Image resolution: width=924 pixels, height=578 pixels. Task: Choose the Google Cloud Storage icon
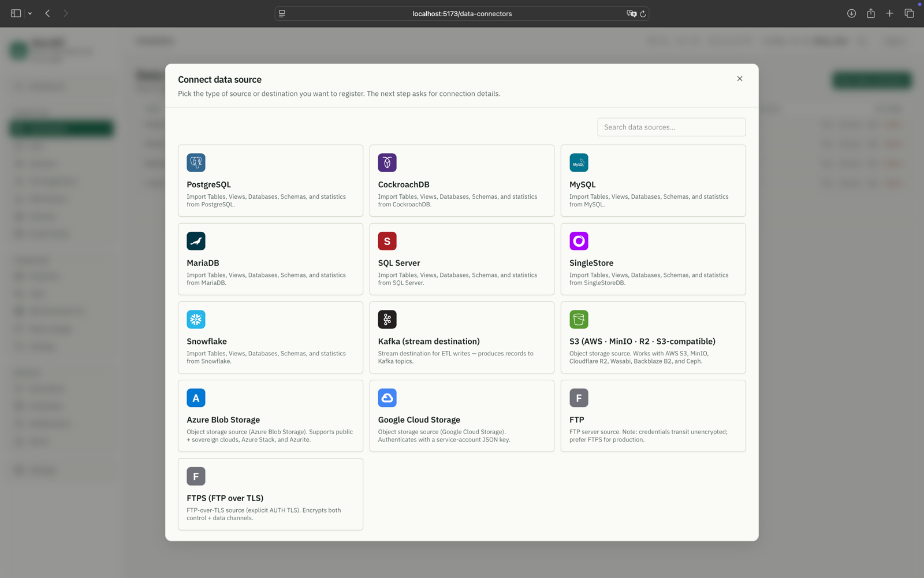[387, 398]
